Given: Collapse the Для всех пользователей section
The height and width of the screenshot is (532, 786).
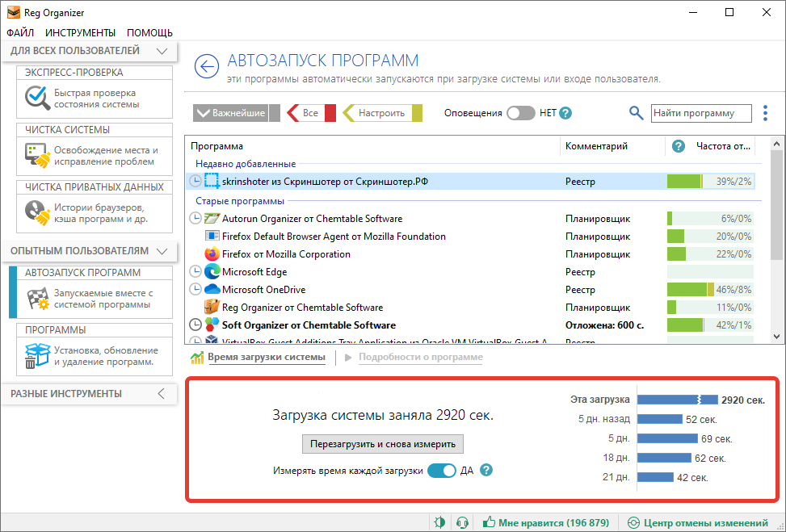Looking at the screenshot, I should click(x=162, y=51).
